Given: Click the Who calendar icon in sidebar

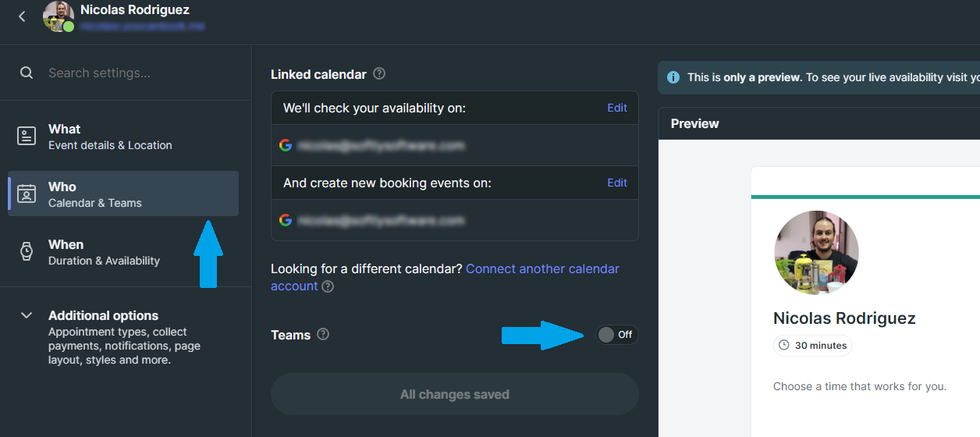Looking at the screenshot, I should pos(27,194).
